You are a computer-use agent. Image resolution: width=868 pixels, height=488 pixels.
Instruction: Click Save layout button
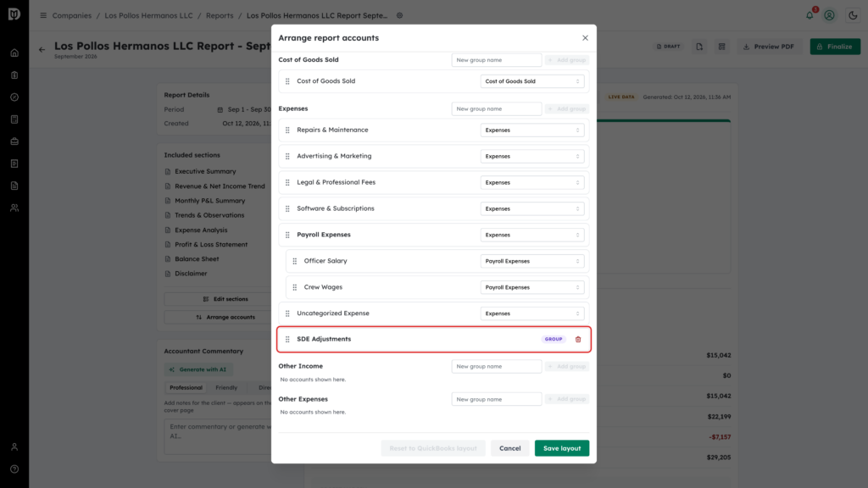562,448
